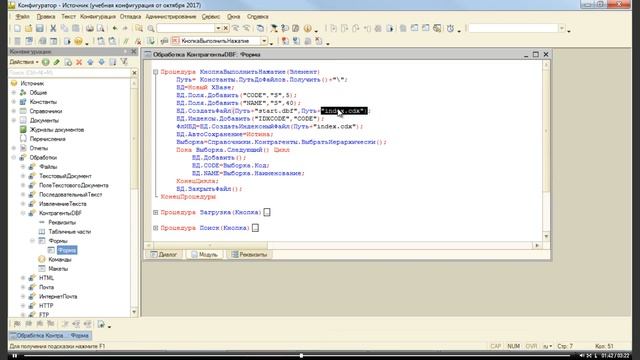This screenshot has height=360, width=640.
Task: Open the Сервис menu
Action: pyautogui.click(x=211, y=17)
